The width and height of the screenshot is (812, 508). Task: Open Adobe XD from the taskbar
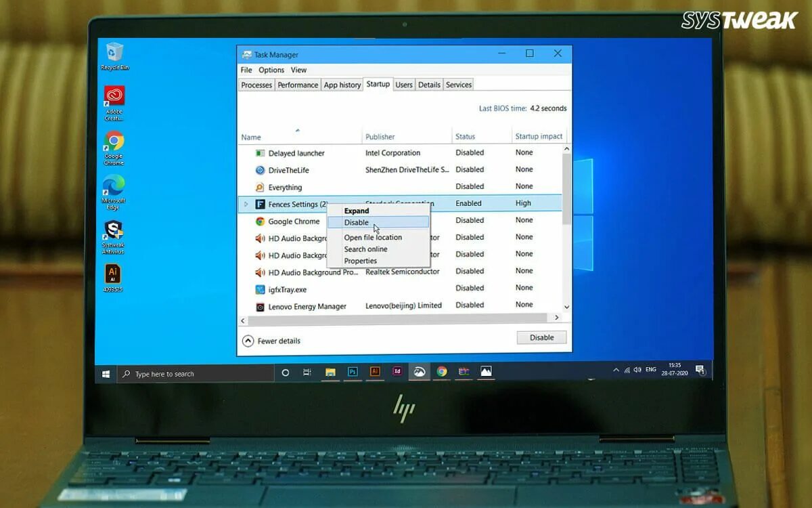tap(397, 372)
